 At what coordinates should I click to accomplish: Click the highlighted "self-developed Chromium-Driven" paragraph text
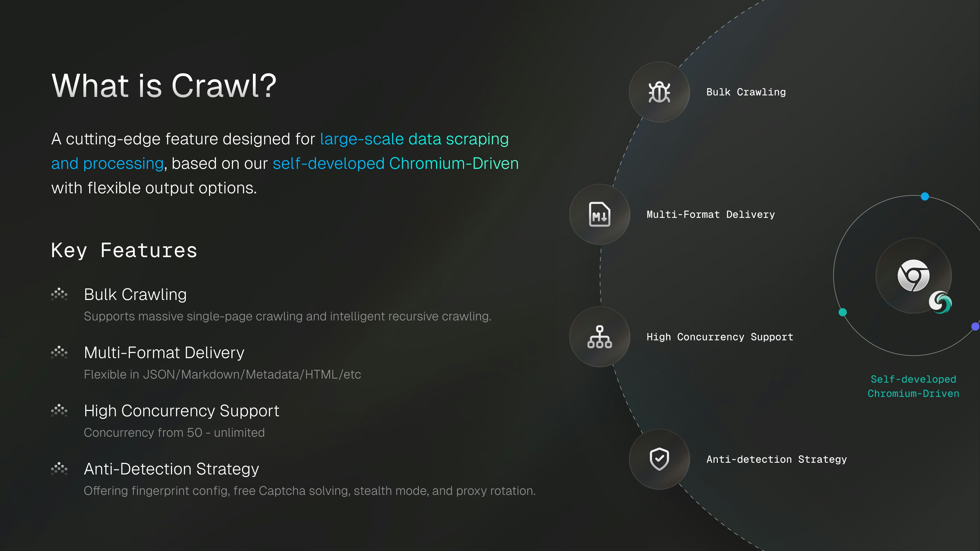click(x=396, y=164)
